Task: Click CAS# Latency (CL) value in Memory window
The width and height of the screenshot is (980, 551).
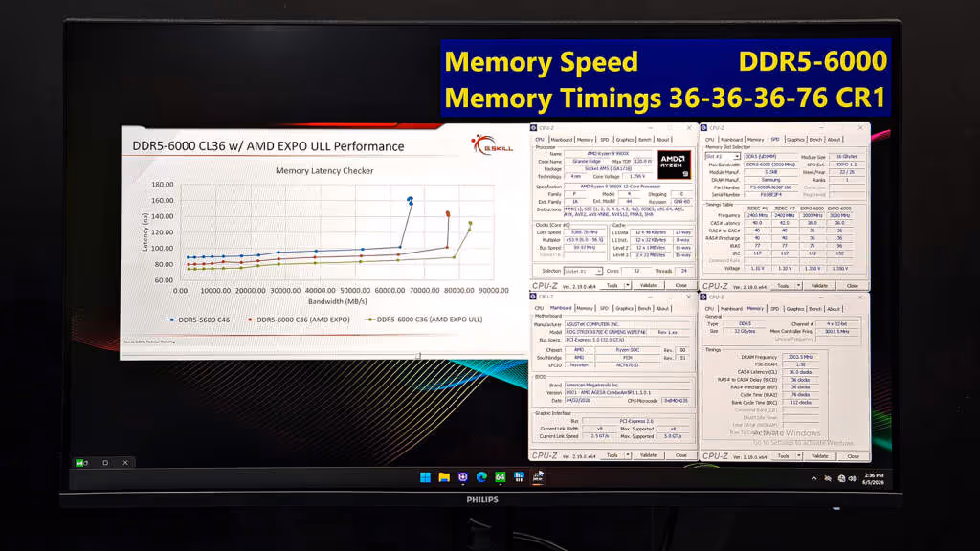Action: point(801,372)
